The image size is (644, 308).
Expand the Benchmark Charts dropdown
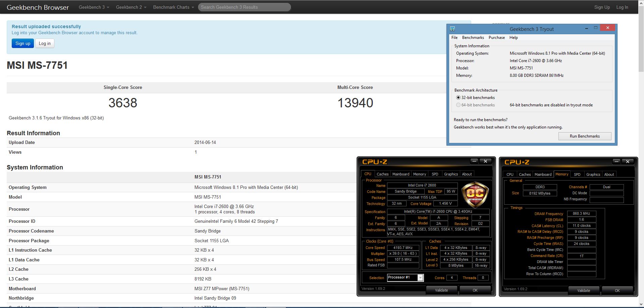point(173,7)
